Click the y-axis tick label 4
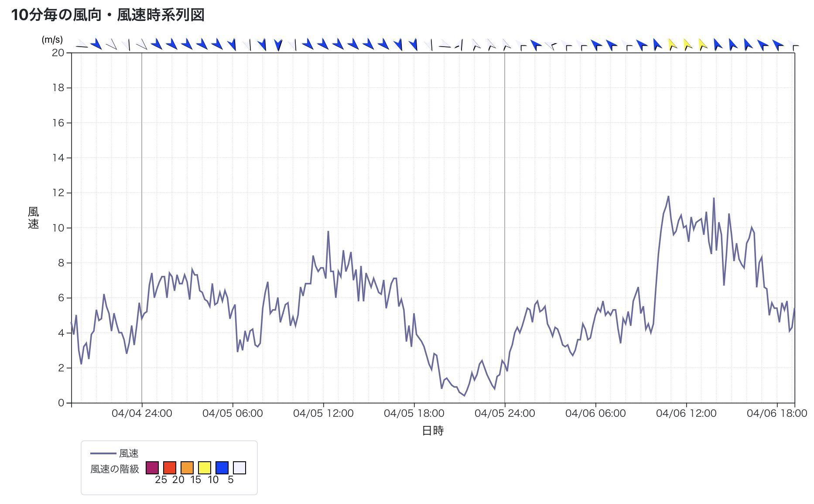This screenshot has width=814, height=504. pyautogui.click(x=61, y=333)
